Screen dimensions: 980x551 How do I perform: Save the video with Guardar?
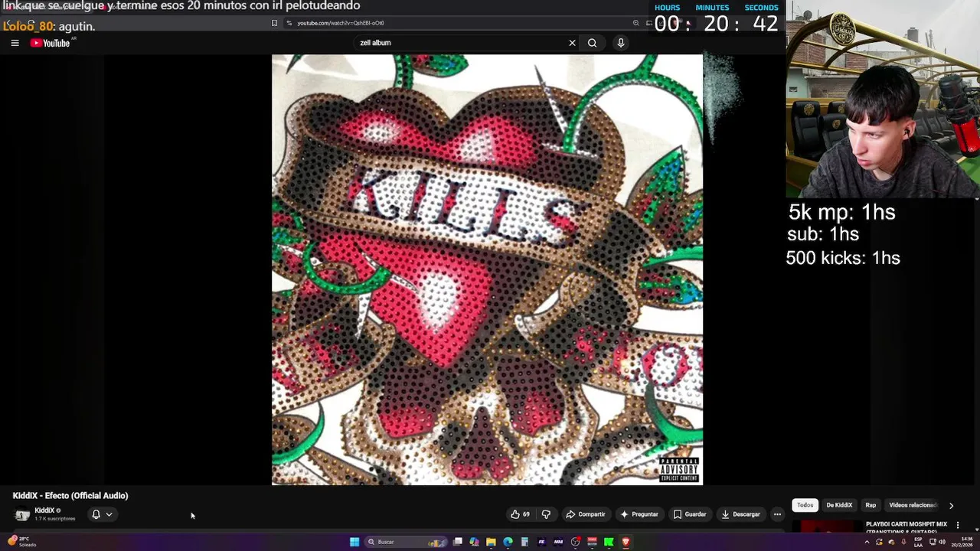690,514
